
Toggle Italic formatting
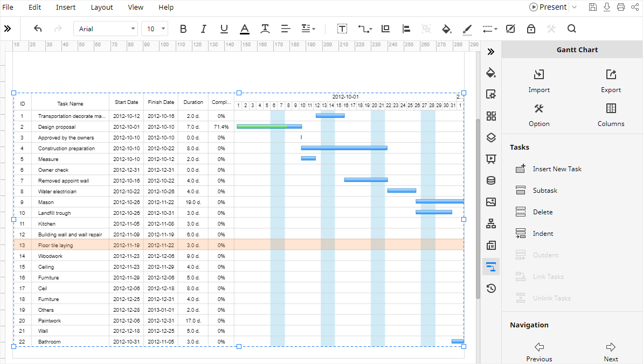click(203, 29)
